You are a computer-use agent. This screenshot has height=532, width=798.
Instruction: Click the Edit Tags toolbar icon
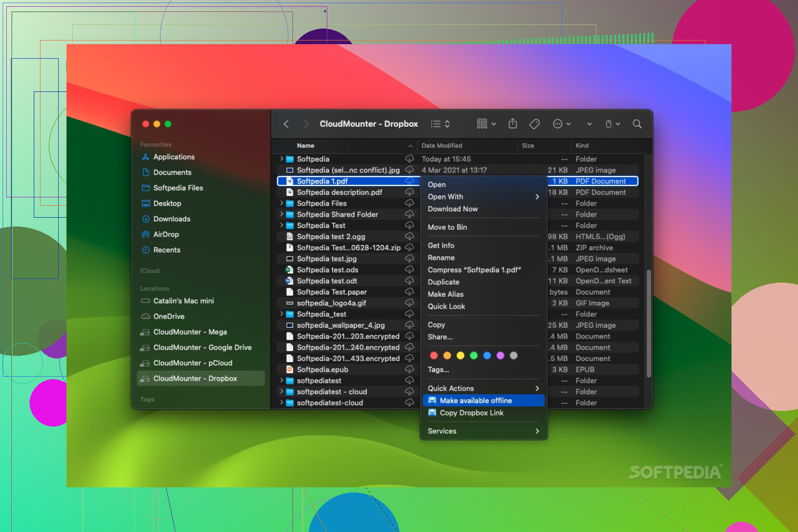coord(534,124)
